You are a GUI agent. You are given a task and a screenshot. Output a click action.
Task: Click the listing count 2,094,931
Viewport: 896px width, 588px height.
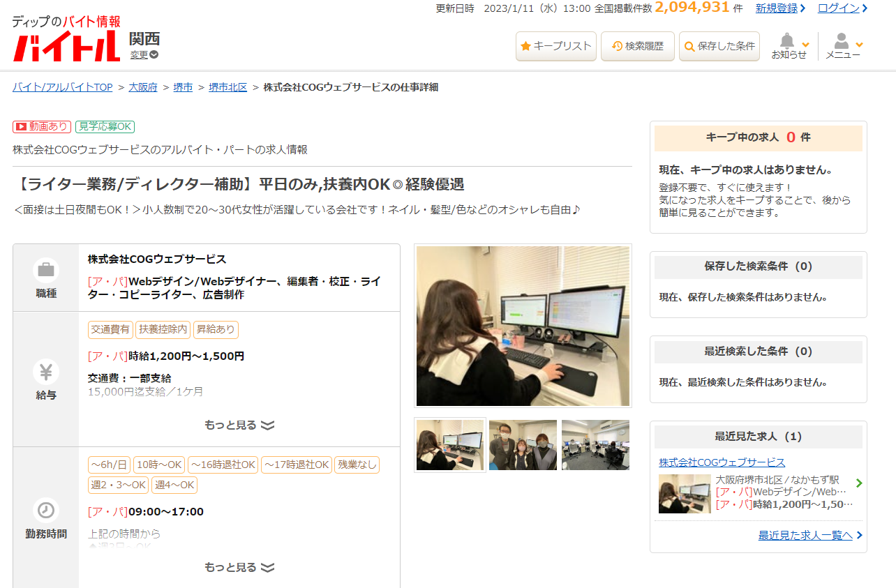(x=692, y=8)
